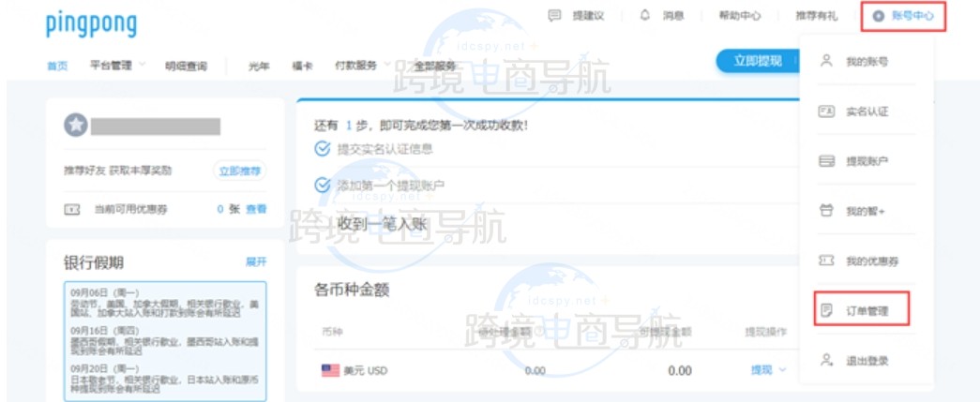
Task: Click the checkmark icon for 提交实名认证信息
Action: click(322, 149)
